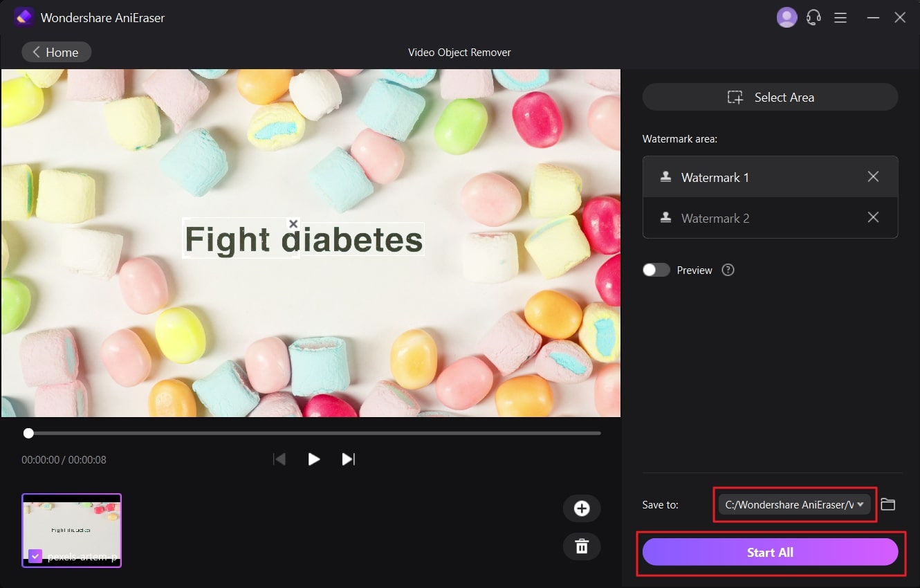The width and height of the screenshot is (920, 588).
Task: Click the add video plus icon
Action: (581, 508)
